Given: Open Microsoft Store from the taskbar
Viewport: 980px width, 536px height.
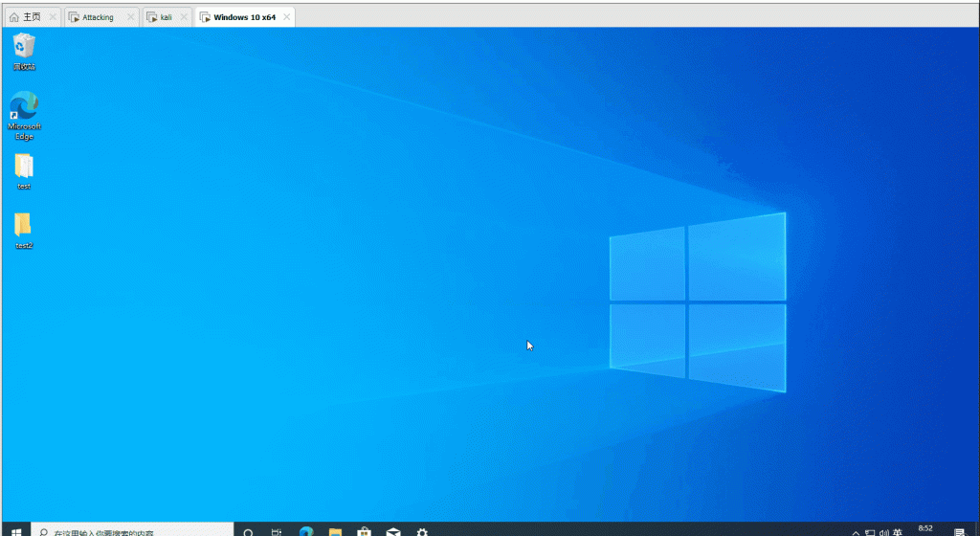Looking at the screenshot, I should tap(364, 531).
